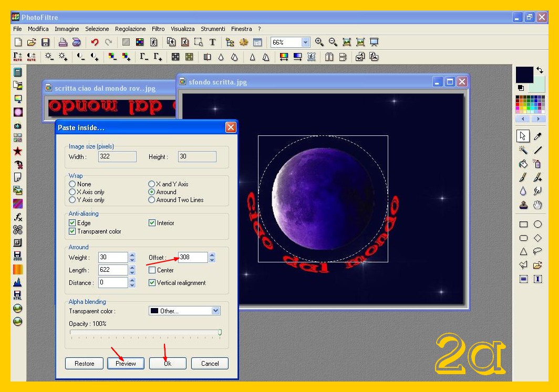
Task: Click the Offset value input field
Action: [192, 257]
